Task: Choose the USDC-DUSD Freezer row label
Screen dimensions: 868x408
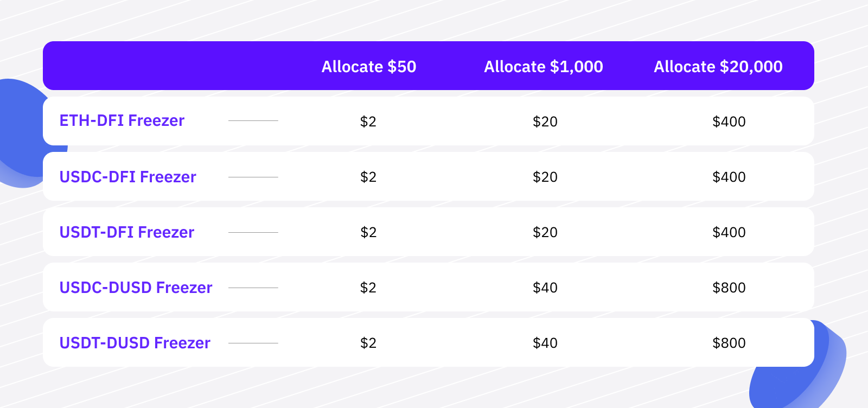Action: 136,288
